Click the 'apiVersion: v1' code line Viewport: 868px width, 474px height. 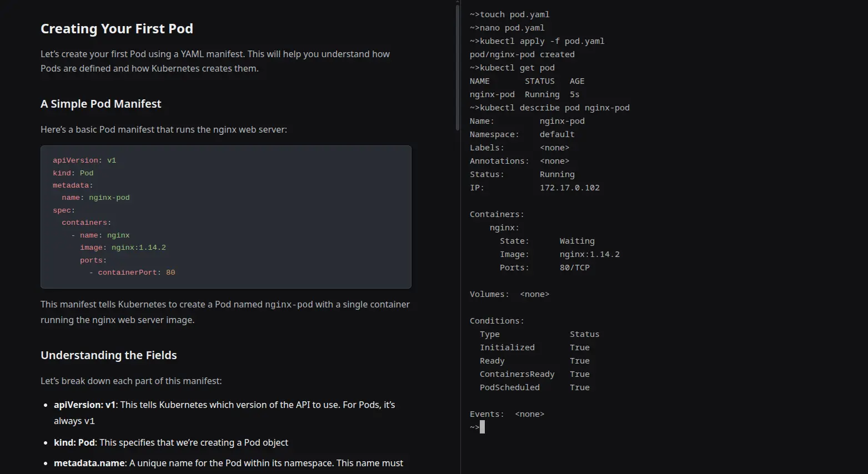(84, 160)
